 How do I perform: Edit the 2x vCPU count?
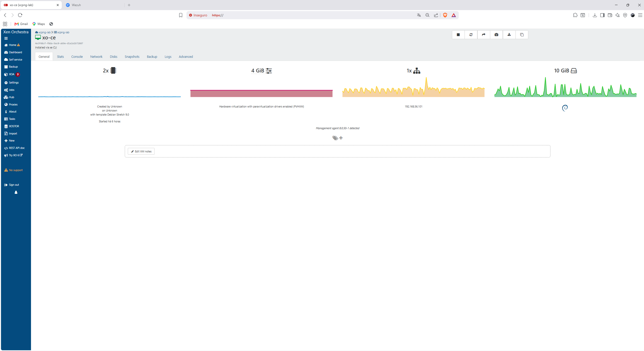[106, 71]
